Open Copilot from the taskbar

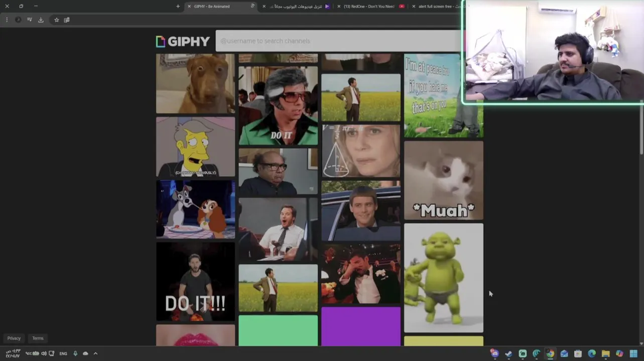619,353
